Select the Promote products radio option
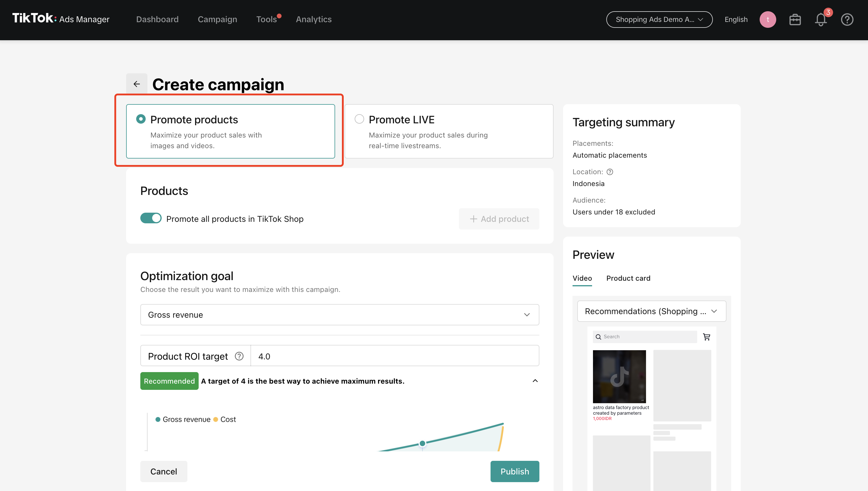 coord(141,119)
